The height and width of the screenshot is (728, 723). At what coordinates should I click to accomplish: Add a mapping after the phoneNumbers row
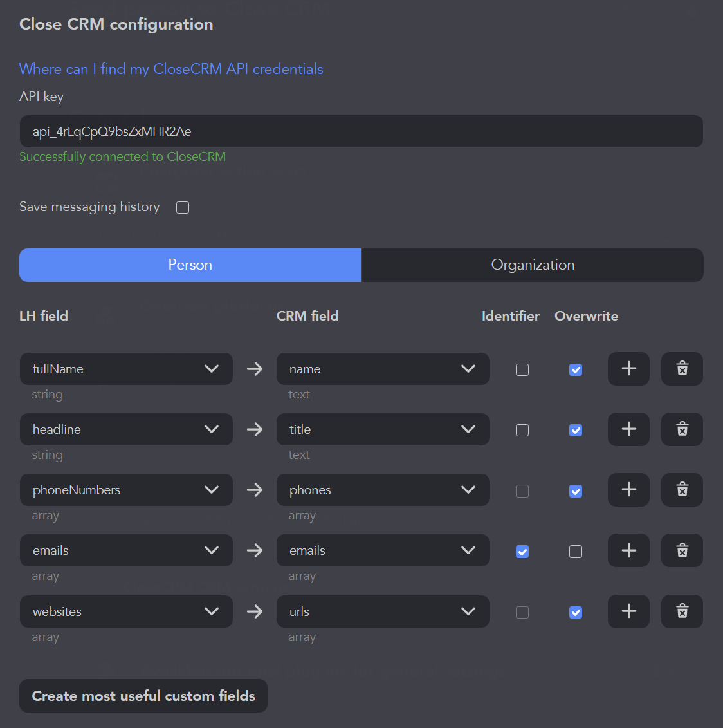click(628, 490)
